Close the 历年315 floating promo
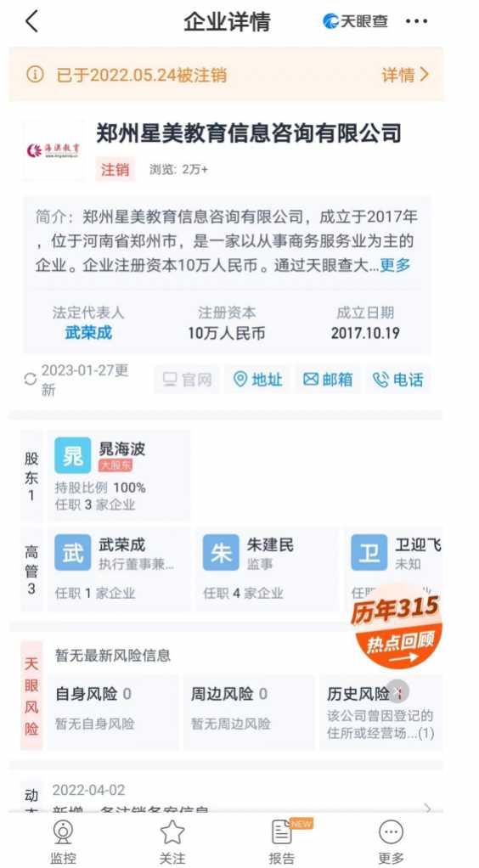The image size is (479, 868). [397, 691]
